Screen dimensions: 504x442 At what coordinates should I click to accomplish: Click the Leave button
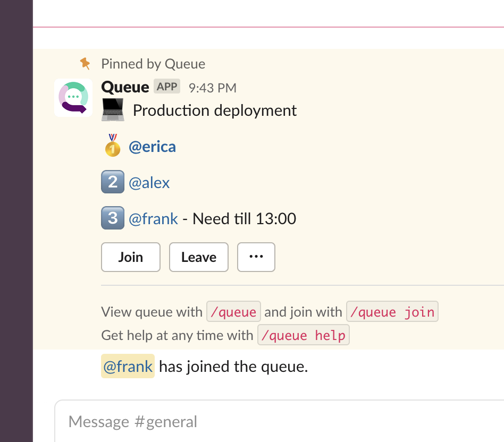[x=198, y=257]
